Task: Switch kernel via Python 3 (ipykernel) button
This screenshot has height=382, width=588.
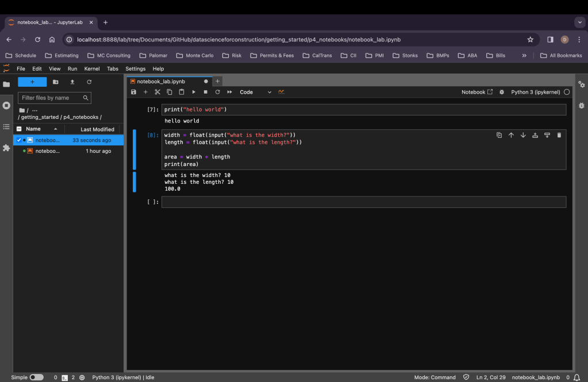Action: [x=535, y=92]
